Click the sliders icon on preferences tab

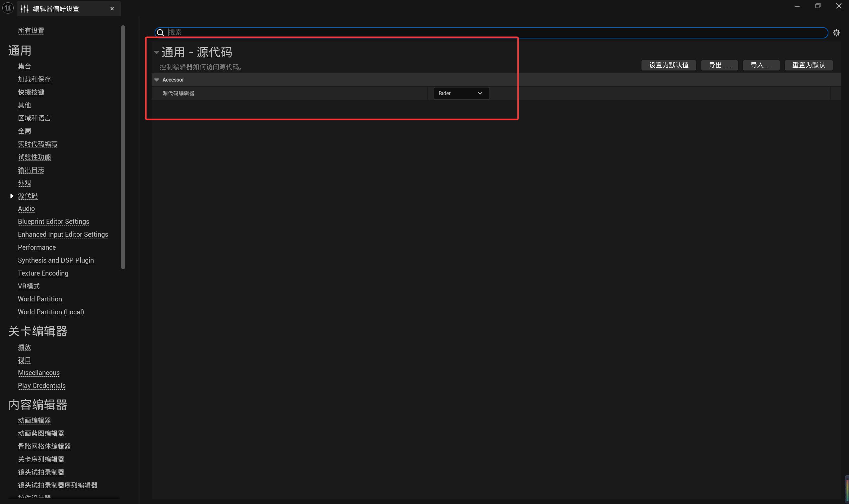click(25, 9)
